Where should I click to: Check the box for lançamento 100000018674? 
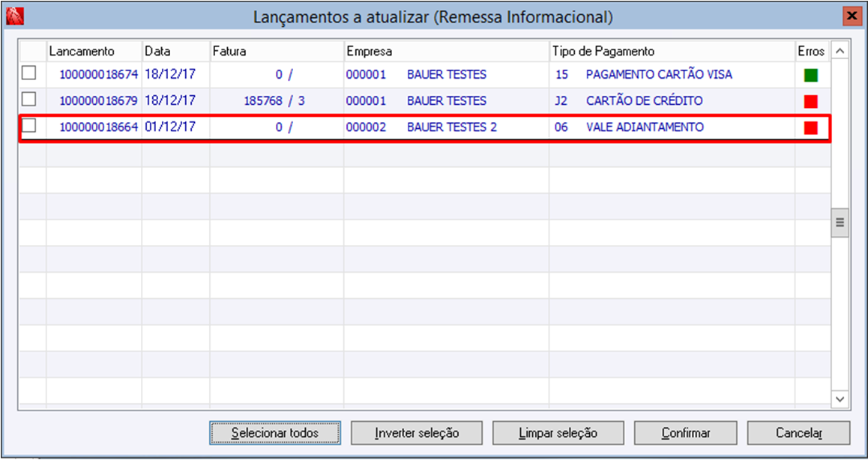[28, 73]
